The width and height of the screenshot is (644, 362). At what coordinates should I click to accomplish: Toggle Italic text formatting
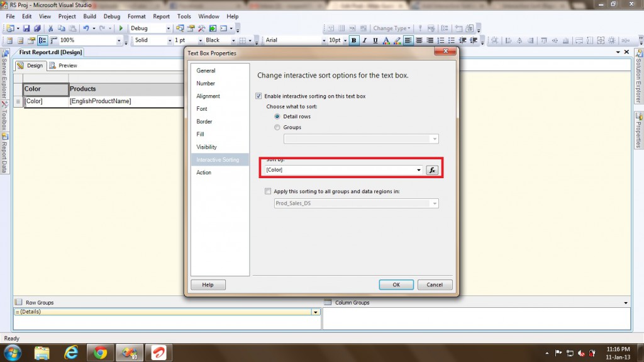tap(365, 40)
